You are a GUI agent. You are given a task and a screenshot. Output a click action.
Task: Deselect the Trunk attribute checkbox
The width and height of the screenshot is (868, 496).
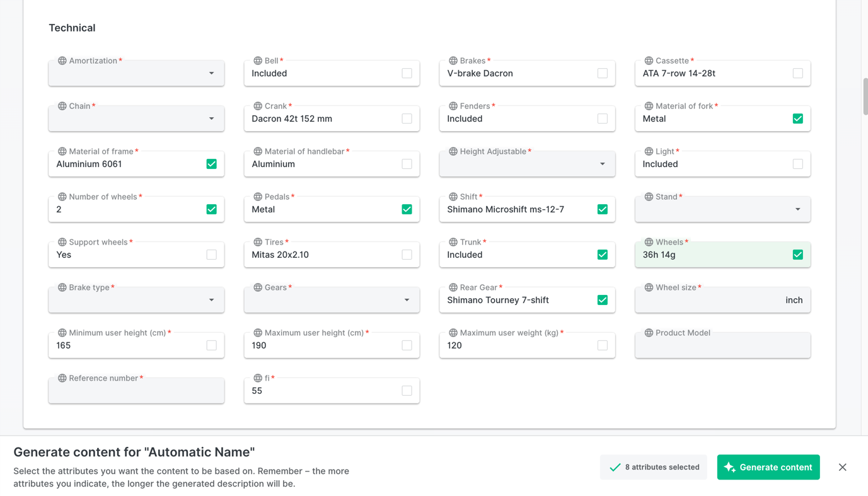click(602, 255)
